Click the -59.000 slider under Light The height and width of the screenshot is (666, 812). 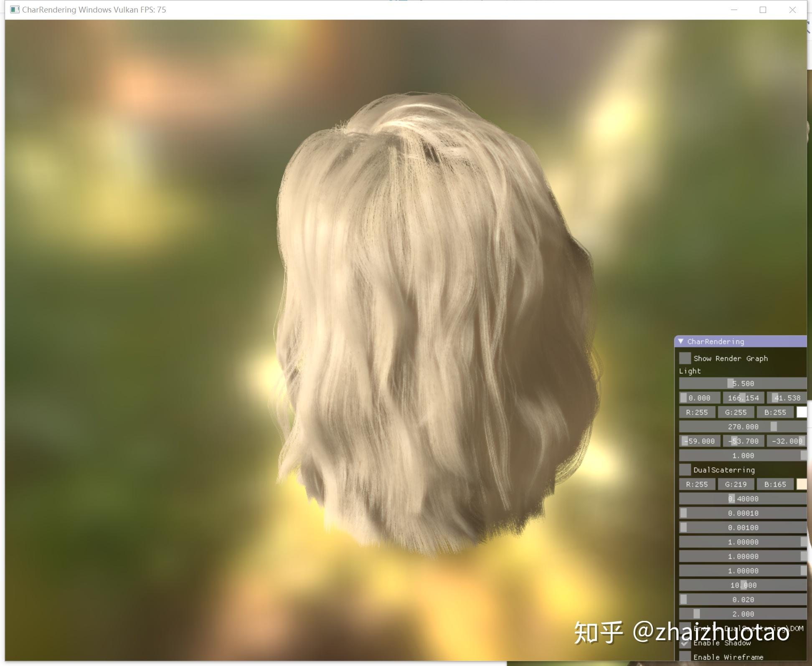[699, 441]
